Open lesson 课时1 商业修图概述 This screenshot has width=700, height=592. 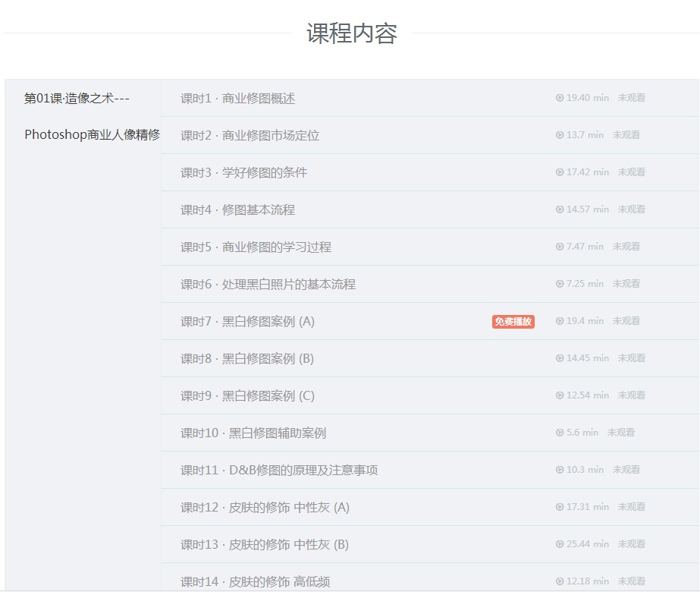[x=237, y=99]
